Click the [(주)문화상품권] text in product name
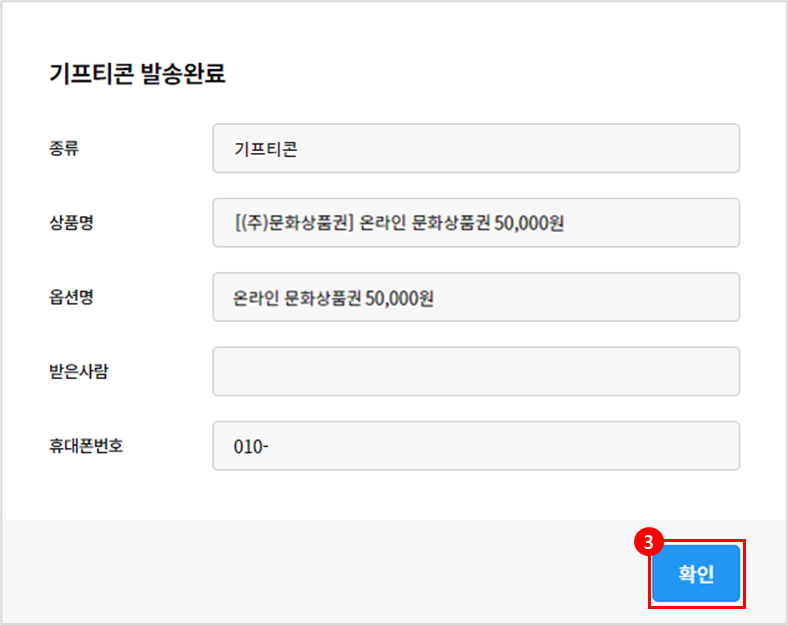This screenshot has width=788, height=625. coord(294,223)
